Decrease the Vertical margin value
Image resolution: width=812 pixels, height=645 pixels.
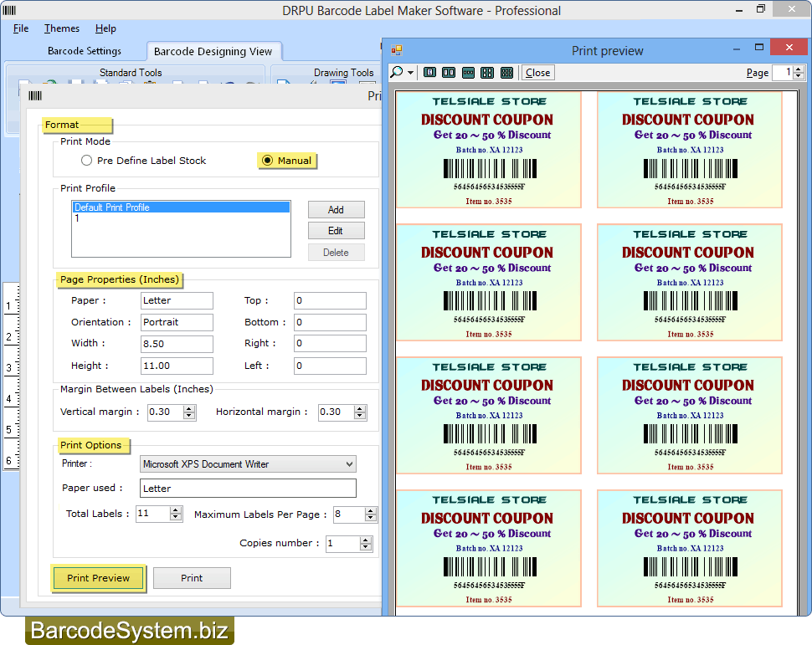[189, 416]
